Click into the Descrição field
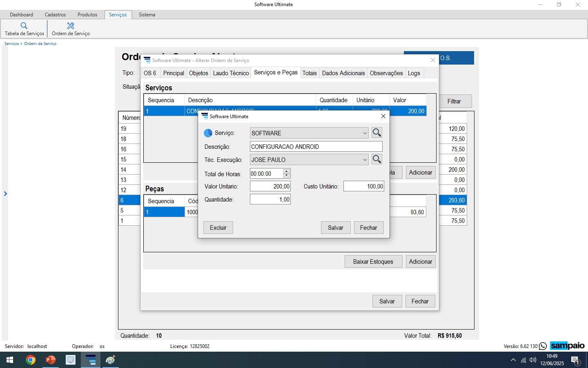 coord(316,146)
